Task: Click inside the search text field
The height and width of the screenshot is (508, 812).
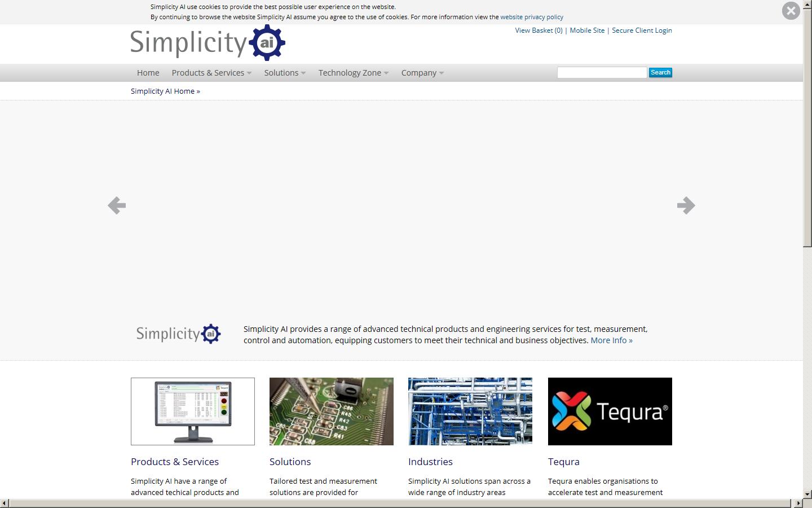Action: pyautogui.click(x=601, y=72)
